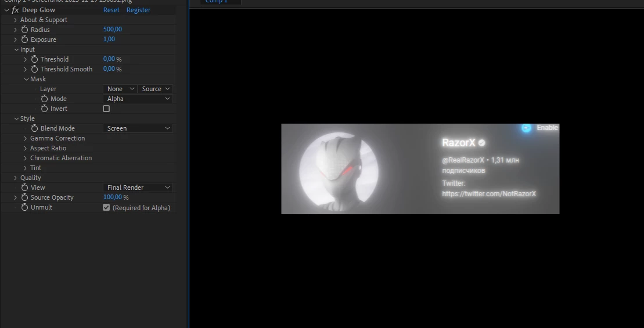The image size is (644, 328).
Task: Open Register link for Deep Glow
Action: 138,10
